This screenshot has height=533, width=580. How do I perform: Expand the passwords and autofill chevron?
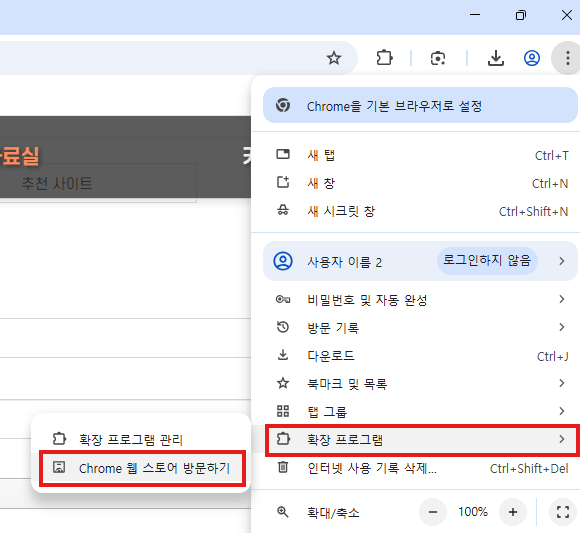click(x=562, y=299)
